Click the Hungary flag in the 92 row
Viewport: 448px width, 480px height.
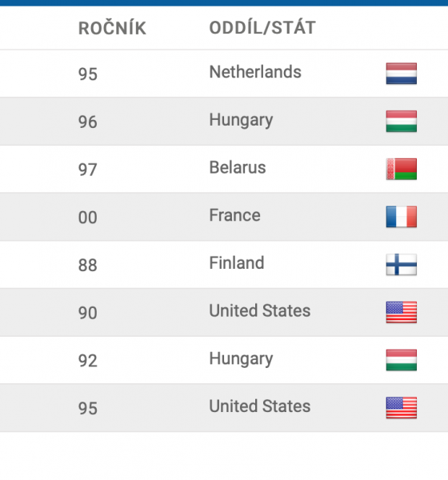[x=401, y=360]
